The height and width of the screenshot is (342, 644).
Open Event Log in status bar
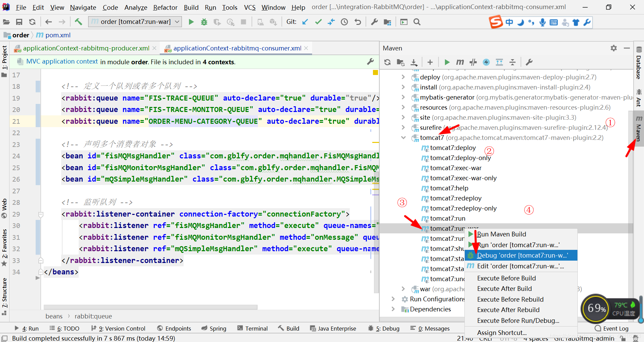click(x=612, y=329)
